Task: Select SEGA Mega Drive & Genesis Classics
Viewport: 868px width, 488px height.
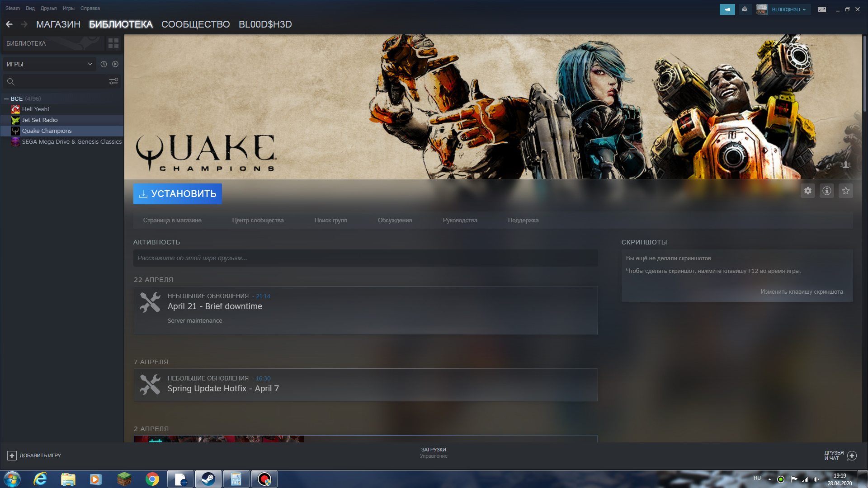Action: point(62,142)
